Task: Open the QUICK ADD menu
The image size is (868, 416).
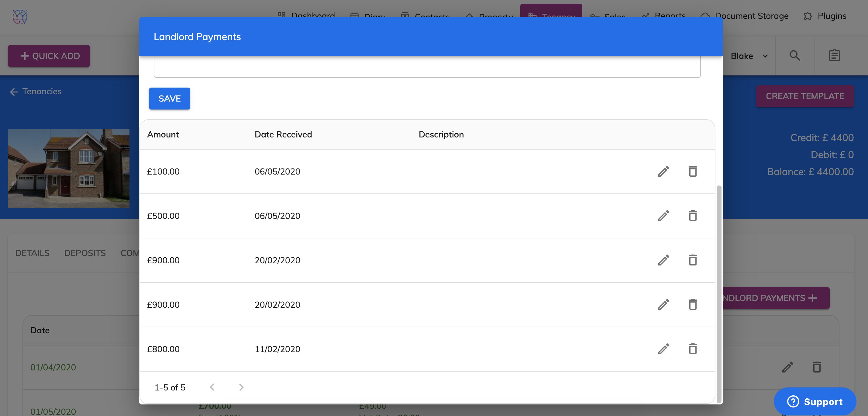Action: [49, 56]
